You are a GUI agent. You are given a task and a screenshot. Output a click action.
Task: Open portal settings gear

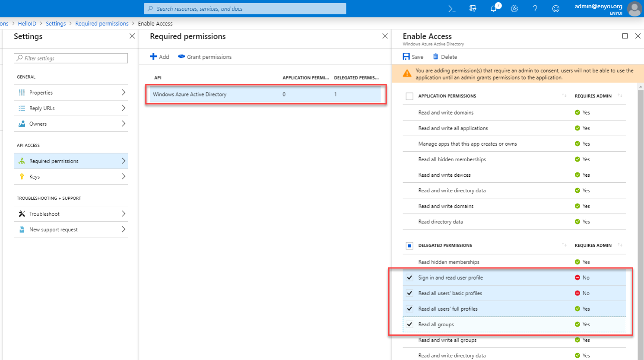[x=514, y=9]
